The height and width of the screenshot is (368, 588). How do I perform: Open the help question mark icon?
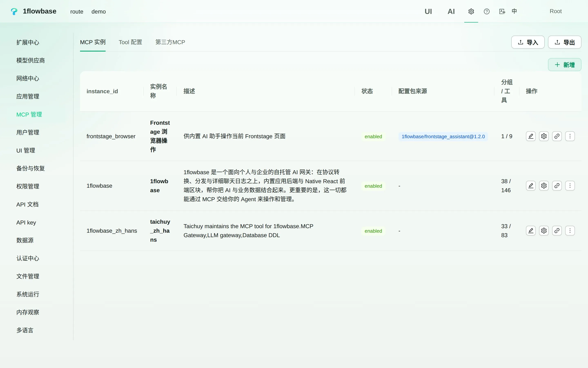click(487, 11)
